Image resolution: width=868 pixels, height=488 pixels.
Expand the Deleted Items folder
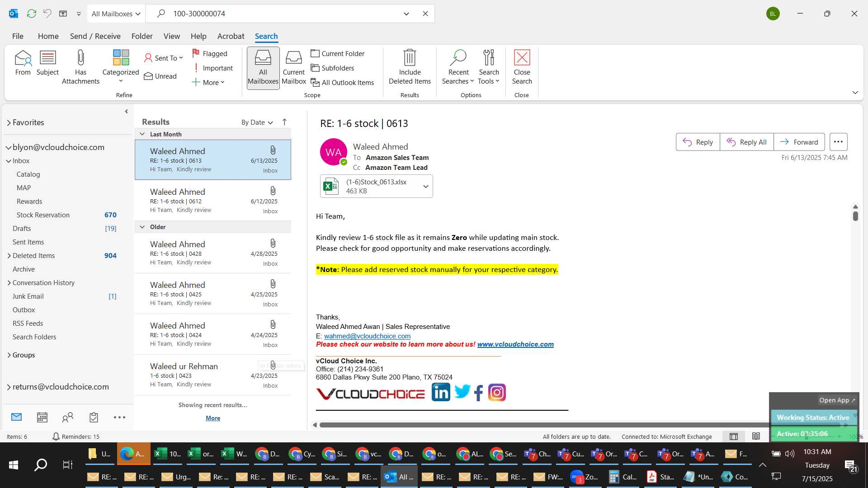[9, 256]
